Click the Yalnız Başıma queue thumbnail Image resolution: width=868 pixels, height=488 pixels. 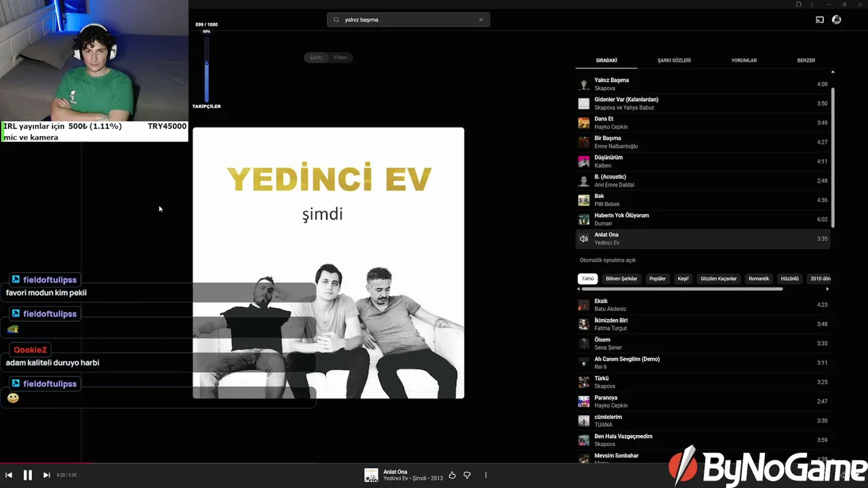tap(584, 84)
